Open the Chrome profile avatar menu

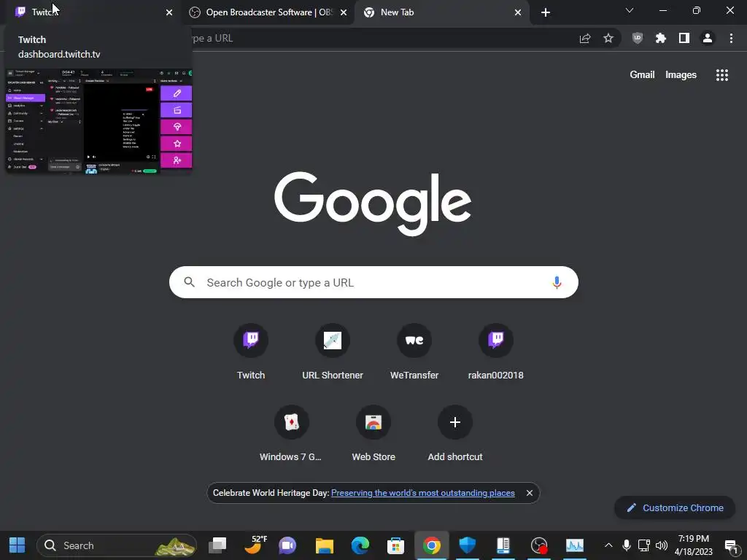pyautogui.click(x=708, y=39)
